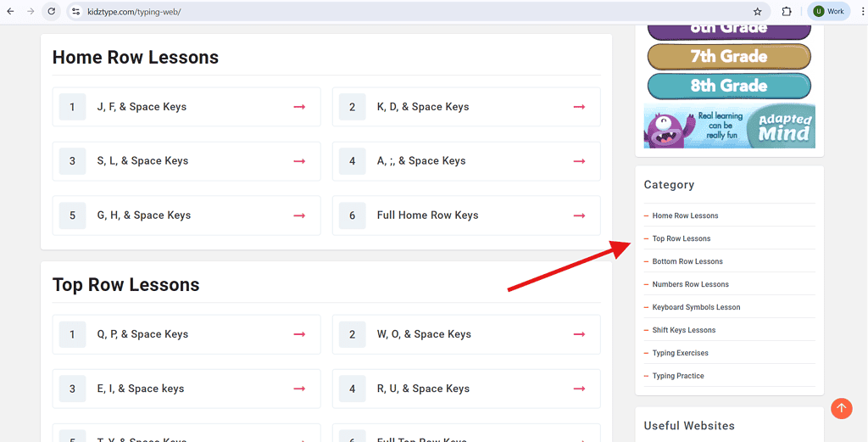Image resolution: width=868 pixels, height=442 pixels.
Task: Click orange scroll-to-top arrow button
Action: [842, 408]
